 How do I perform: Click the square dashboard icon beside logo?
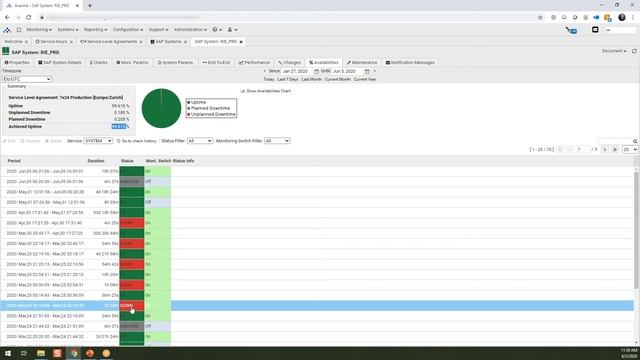[19, 30]
